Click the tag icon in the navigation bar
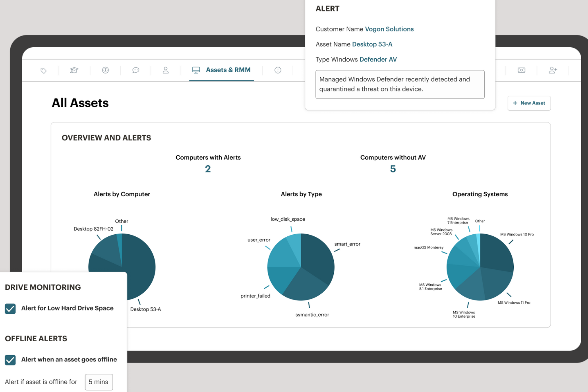Screen dimensions: 588x392 44,70
